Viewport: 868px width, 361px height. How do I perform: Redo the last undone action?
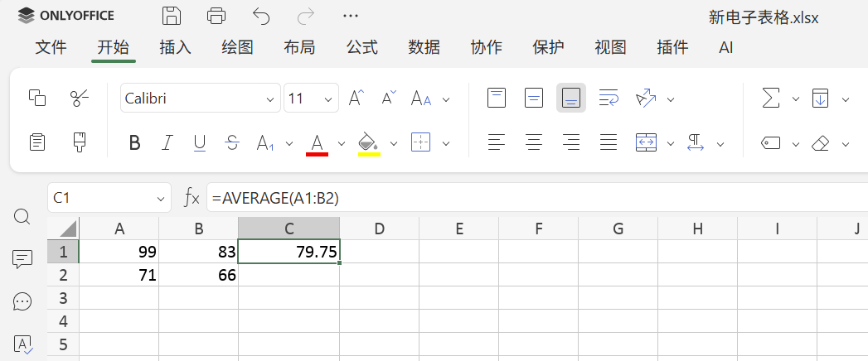[x=306, y=16]
